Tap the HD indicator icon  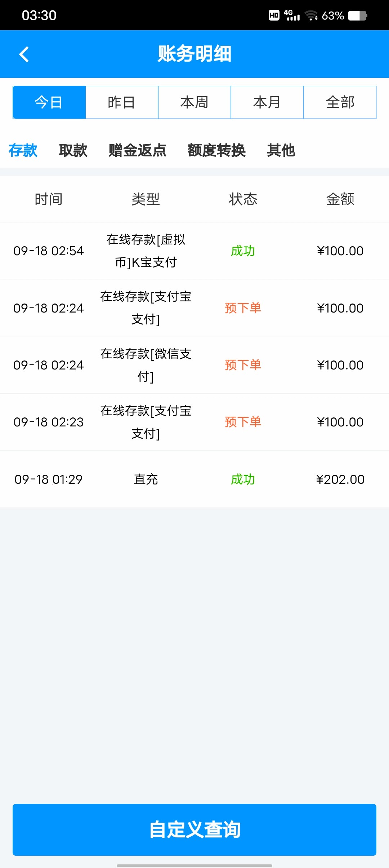tap(274, 15)
